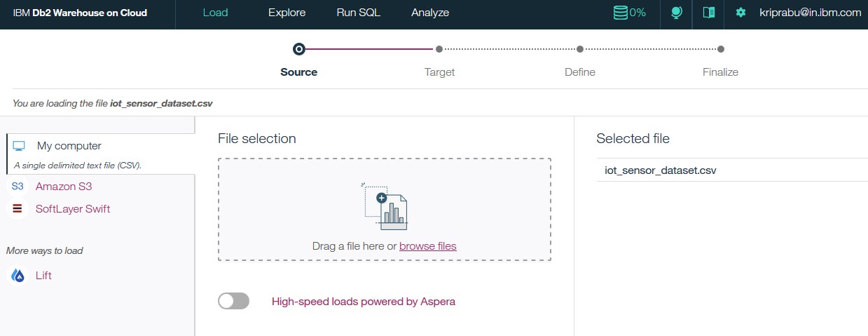Open the Analyze menu
The image size is (868, 336).
[x=430, y=13]
